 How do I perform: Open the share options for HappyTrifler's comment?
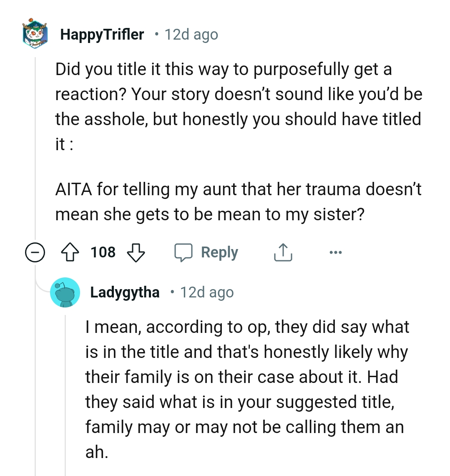coord(283,252)
